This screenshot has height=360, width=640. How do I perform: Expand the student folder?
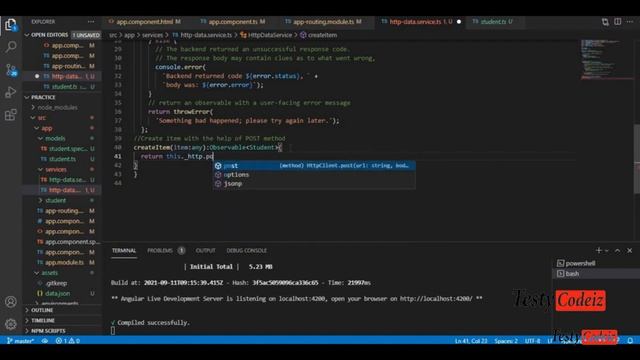pos(56,200)
